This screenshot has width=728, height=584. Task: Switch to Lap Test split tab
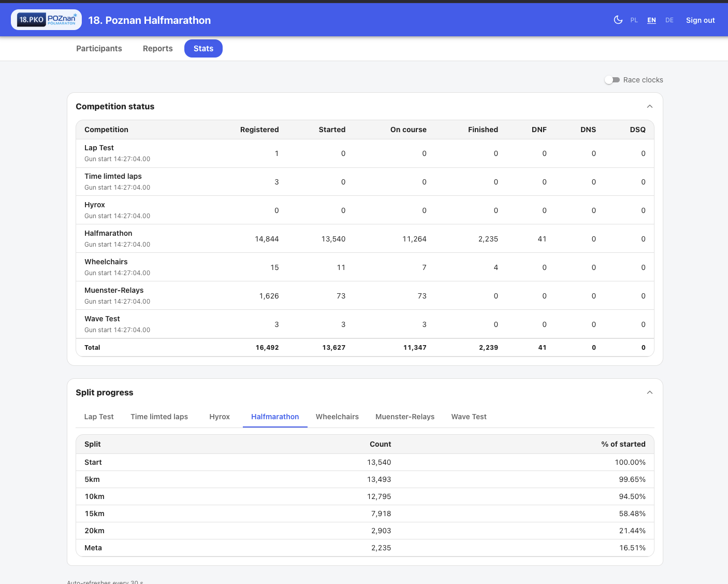99,417
